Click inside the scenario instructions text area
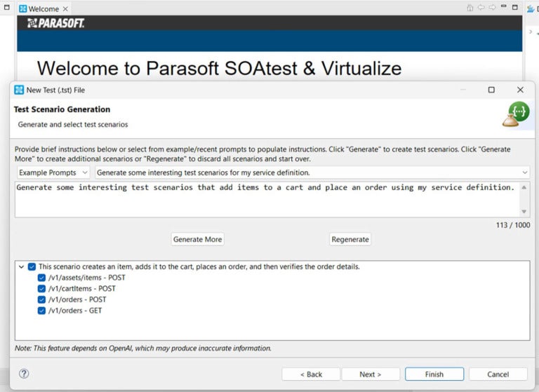This screenshot has height=392, width=539. 267,200
